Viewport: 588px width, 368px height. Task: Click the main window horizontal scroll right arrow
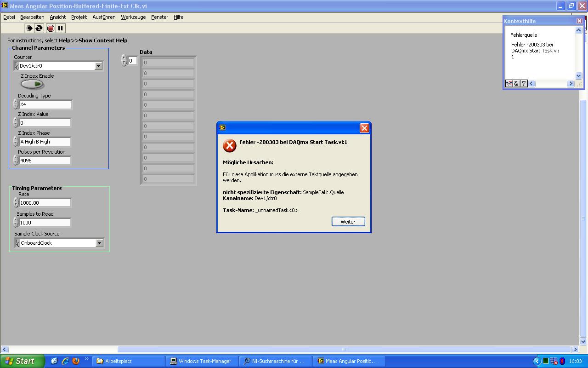coord(575,350)
